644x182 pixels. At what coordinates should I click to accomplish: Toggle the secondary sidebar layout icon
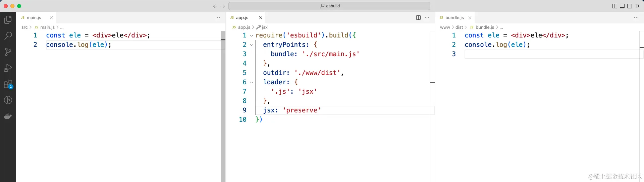coord(630,6)
